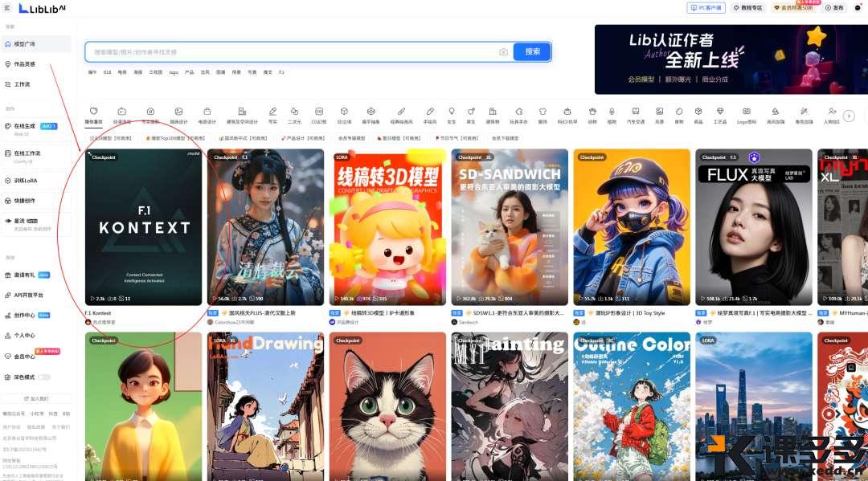Open the Lib认证作者 banner
868x481 pixels.
tap(731, 59)
